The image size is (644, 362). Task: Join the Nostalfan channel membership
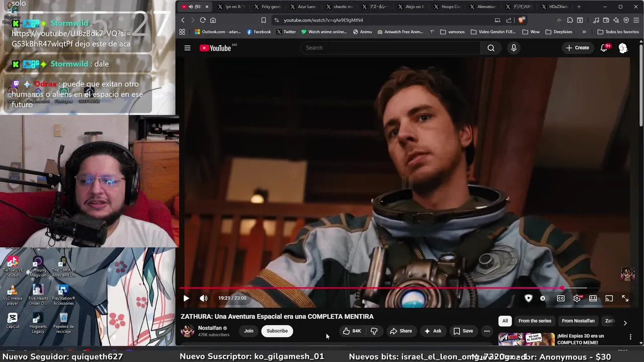coord(249,331)
